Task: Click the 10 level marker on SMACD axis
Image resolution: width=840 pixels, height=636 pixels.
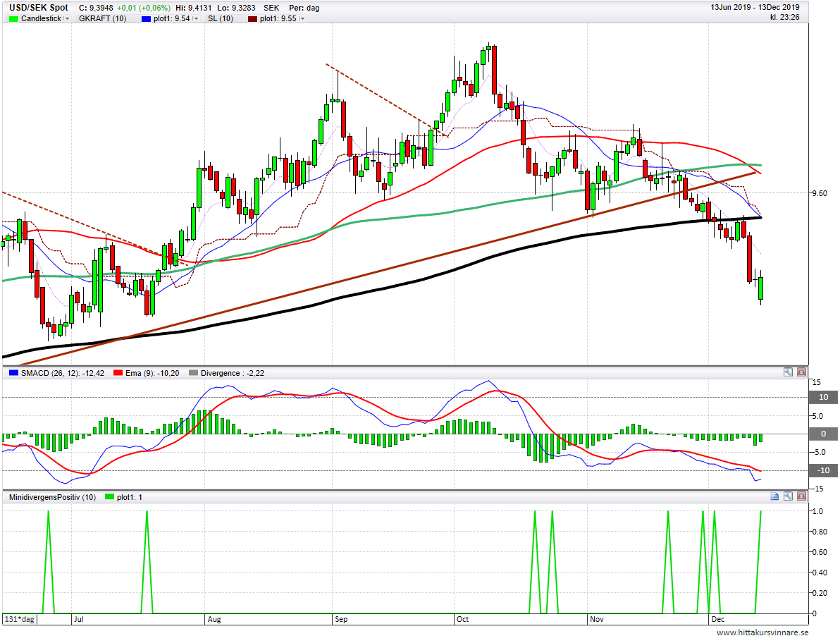Action: tap(823, 397)
